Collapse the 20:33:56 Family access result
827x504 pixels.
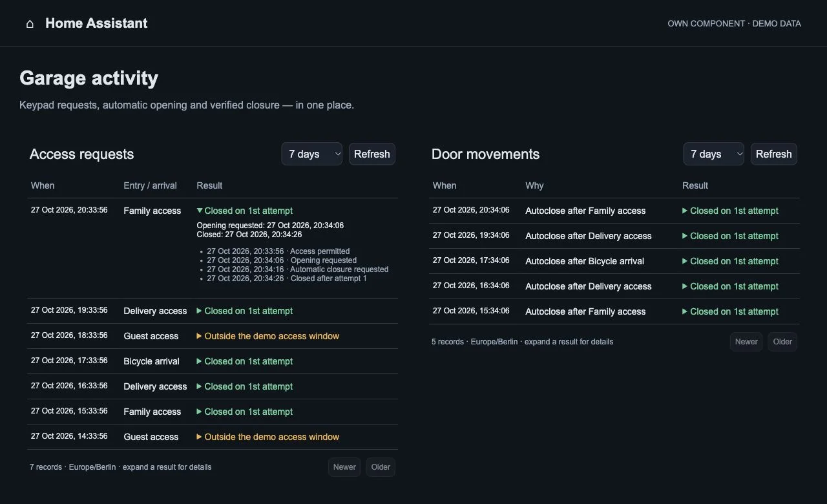click(x=245, y=211)
